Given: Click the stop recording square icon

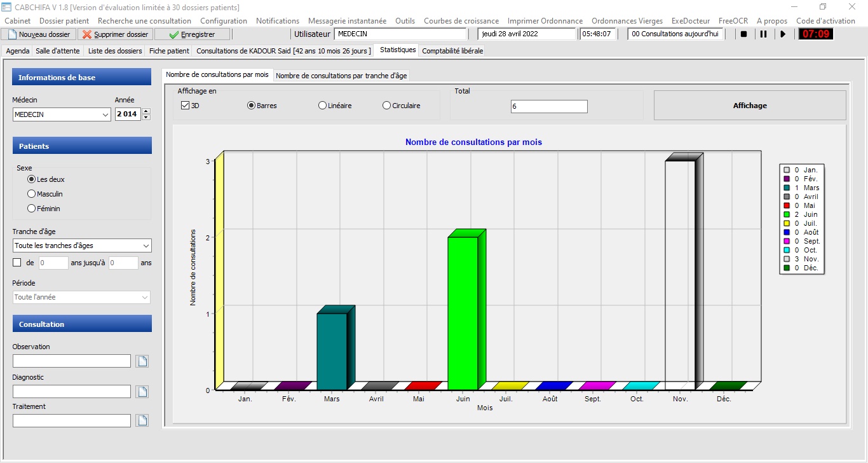Looking at the screenshot, I should pos(743,34).
